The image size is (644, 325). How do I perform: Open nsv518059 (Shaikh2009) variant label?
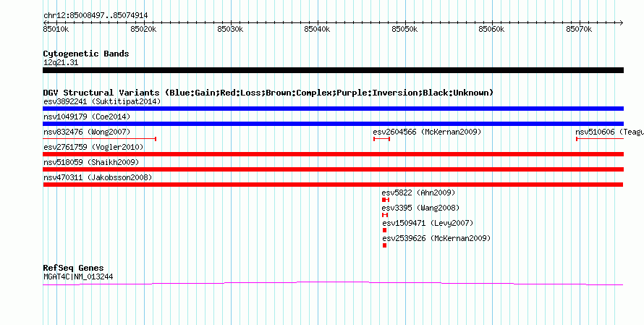91,162
